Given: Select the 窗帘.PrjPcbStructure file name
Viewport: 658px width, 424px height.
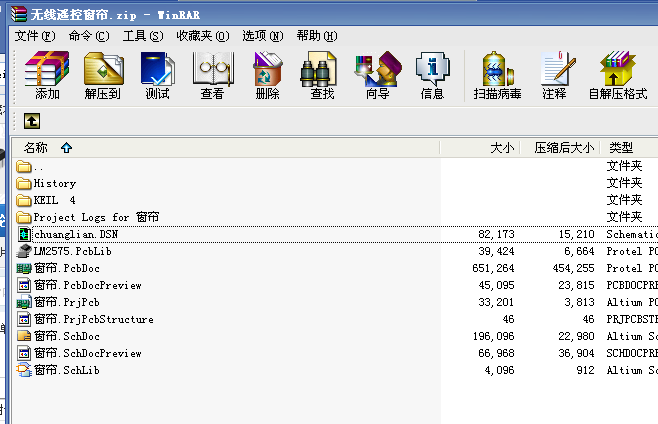Looking at the screenshot, I should point(94,319).
